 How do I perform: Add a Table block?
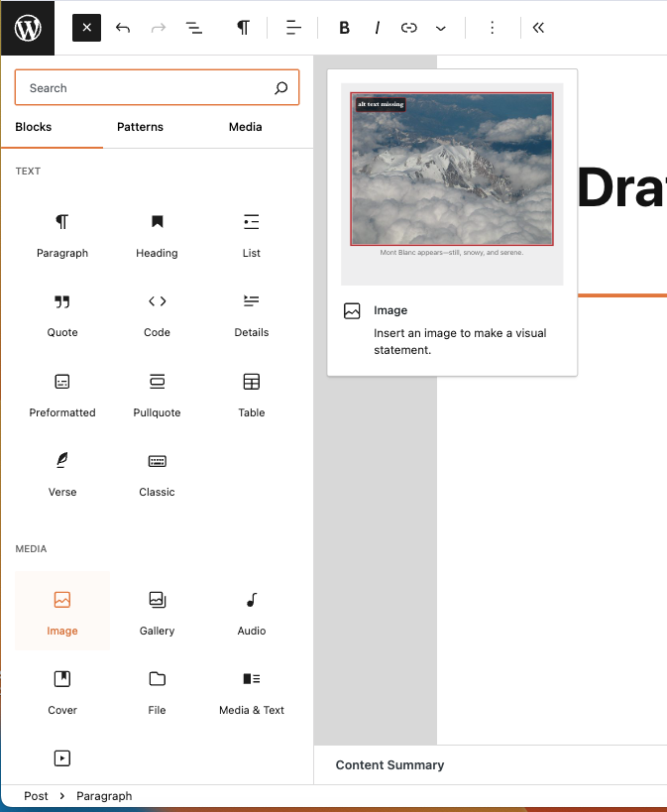point(252,394)
